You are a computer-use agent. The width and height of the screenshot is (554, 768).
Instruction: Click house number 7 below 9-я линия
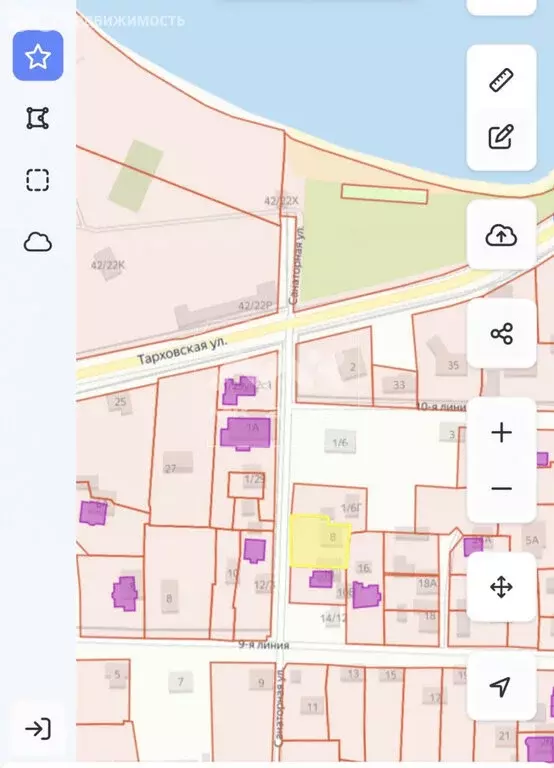[181, 681]
